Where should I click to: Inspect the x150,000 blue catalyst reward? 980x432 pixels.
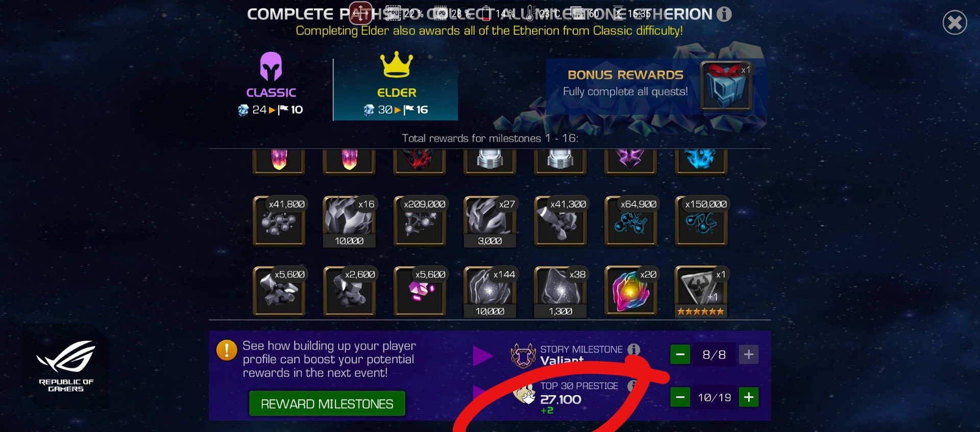click(701, 221)
